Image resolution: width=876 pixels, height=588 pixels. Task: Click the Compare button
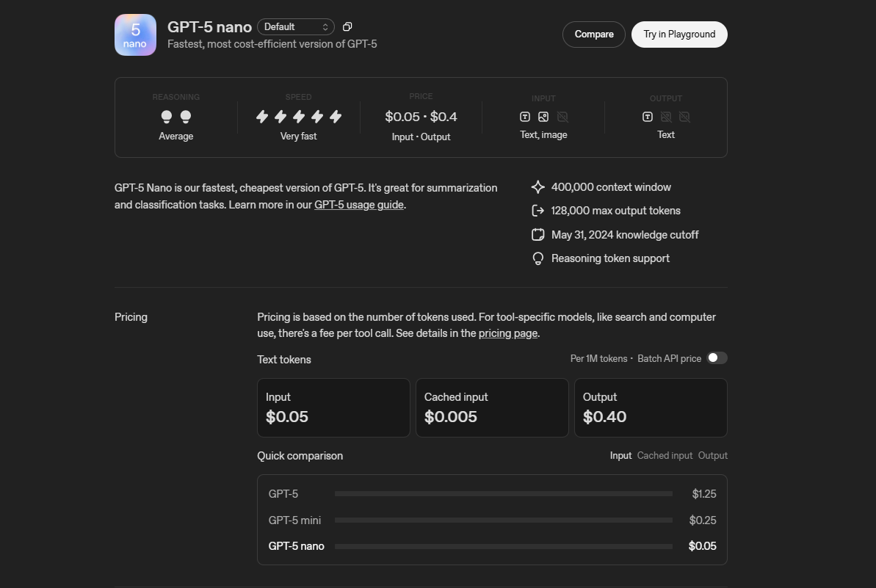click(594, 35)
